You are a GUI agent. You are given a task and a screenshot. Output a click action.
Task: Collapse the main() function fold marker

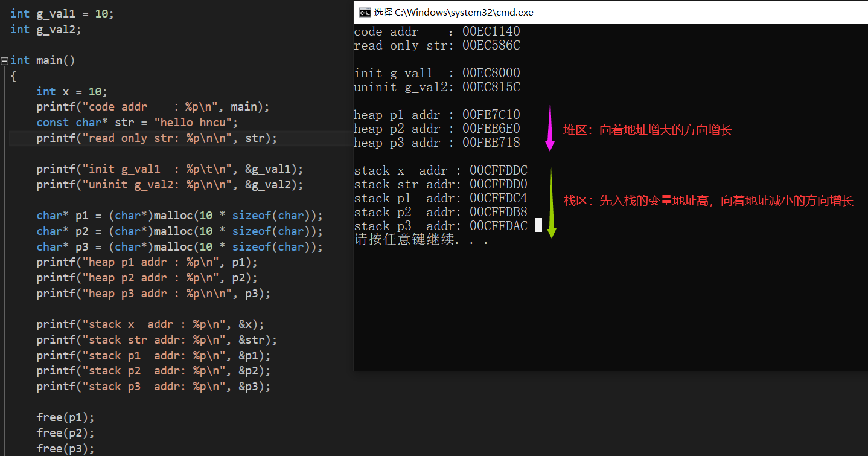(5, 60)
